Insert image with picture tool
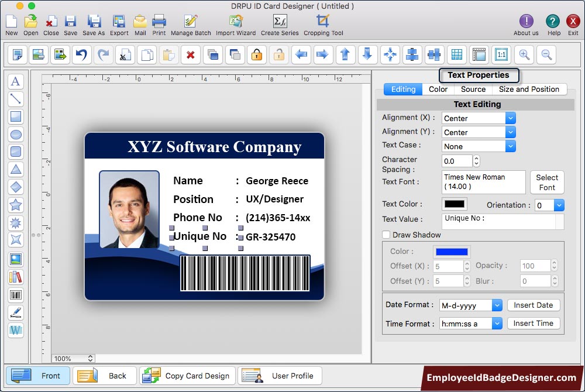The width and height of the screenshot is (585, 392). pos(16,259)
